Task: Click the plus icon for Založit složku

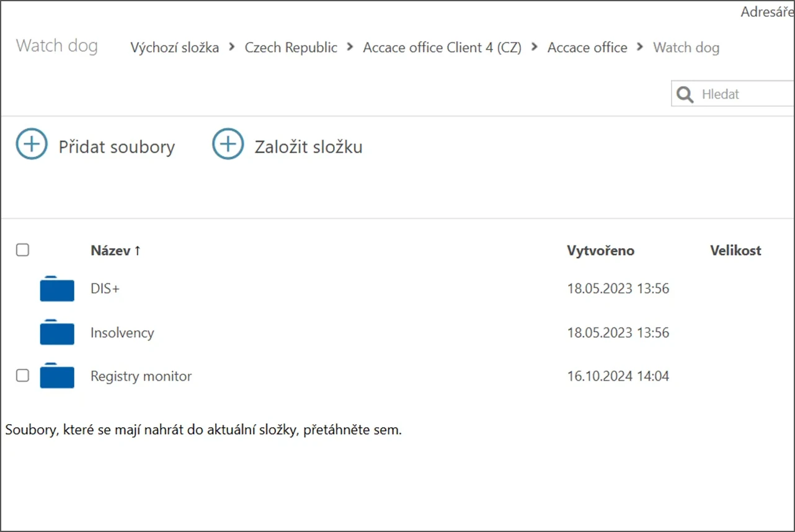Action: [x=228, y=144]
